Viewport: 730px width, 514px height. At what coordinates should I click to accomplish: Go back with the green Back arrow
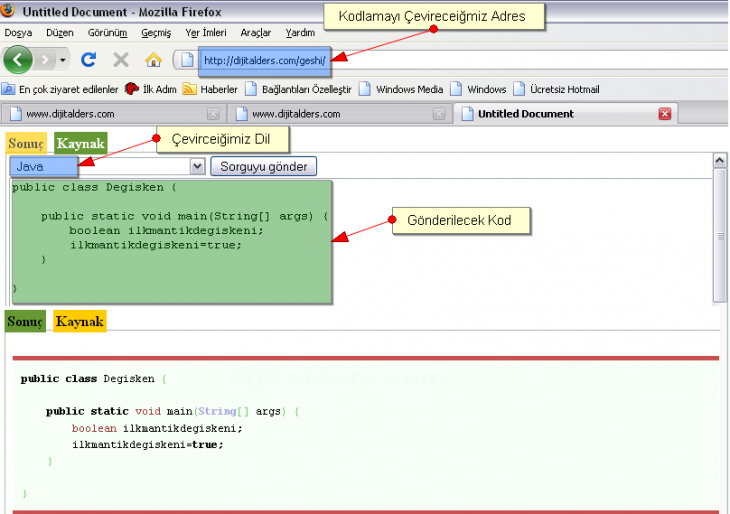click(x=18, y=60)
